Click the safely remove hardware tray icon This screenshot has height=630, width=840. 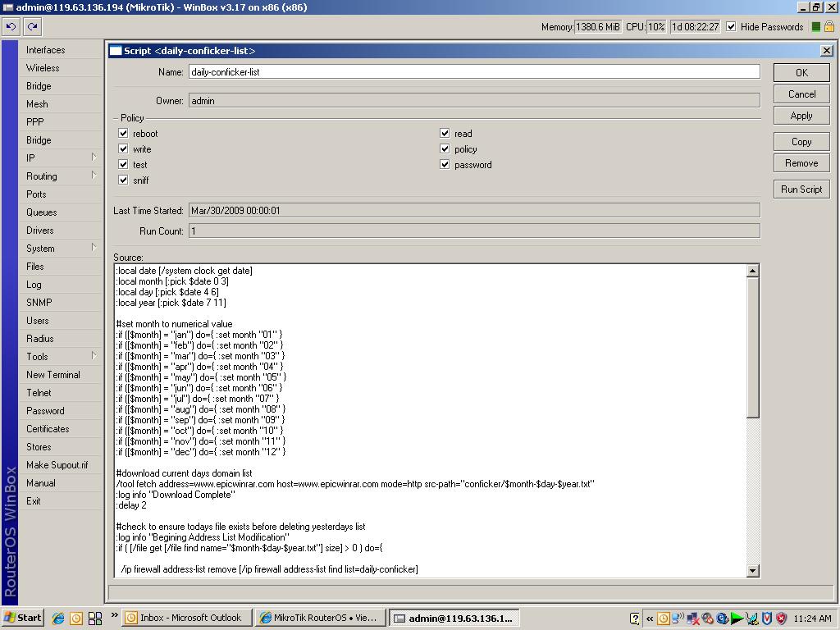click(752, 619)
